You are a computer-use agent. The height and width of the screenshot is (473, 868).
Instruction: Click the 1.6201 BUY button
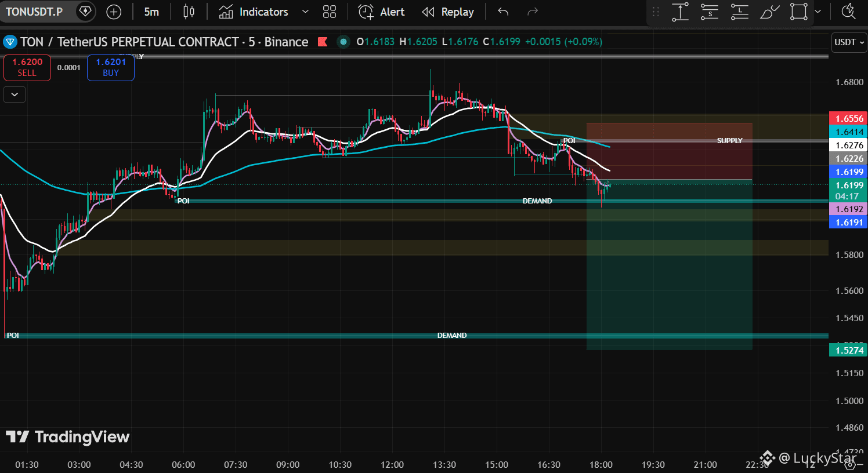111,67
